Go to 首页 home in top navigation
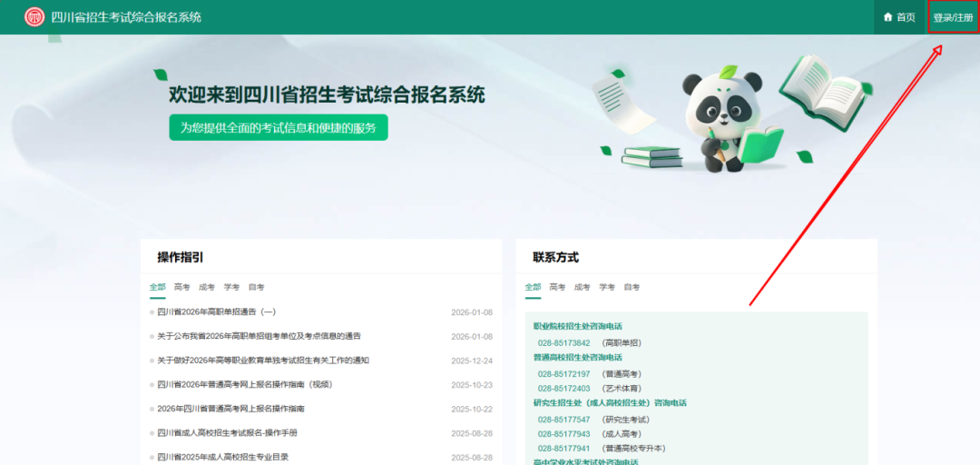Screen dimensions: 980x465 pos(906,17)
